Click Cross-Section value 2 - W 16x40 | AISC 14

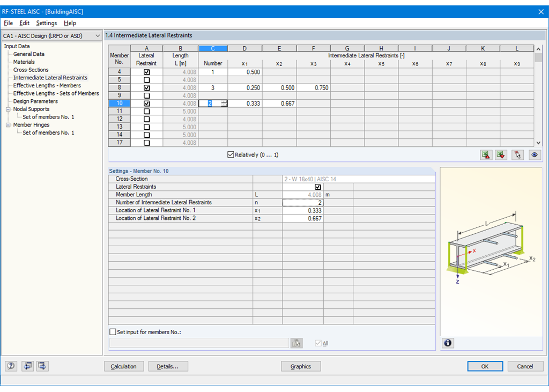click(359, 179)
